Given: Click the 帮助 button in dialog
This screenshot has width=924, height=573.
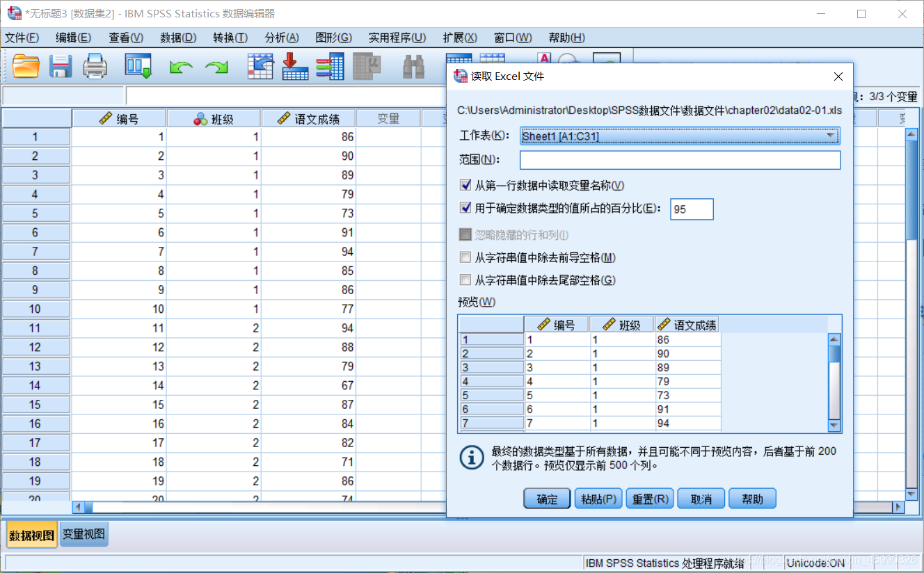Looking at the screenshot, I should point(752,499).
